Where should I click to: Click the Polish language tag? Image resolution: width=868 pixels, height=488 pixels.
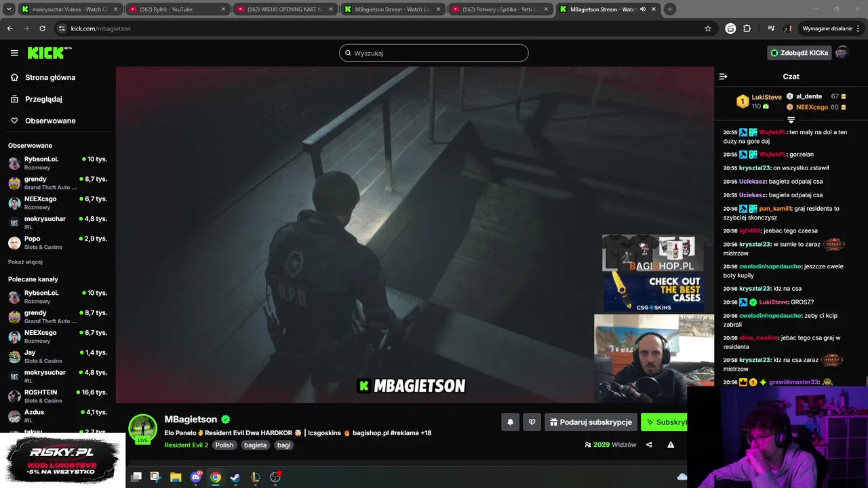224,445
